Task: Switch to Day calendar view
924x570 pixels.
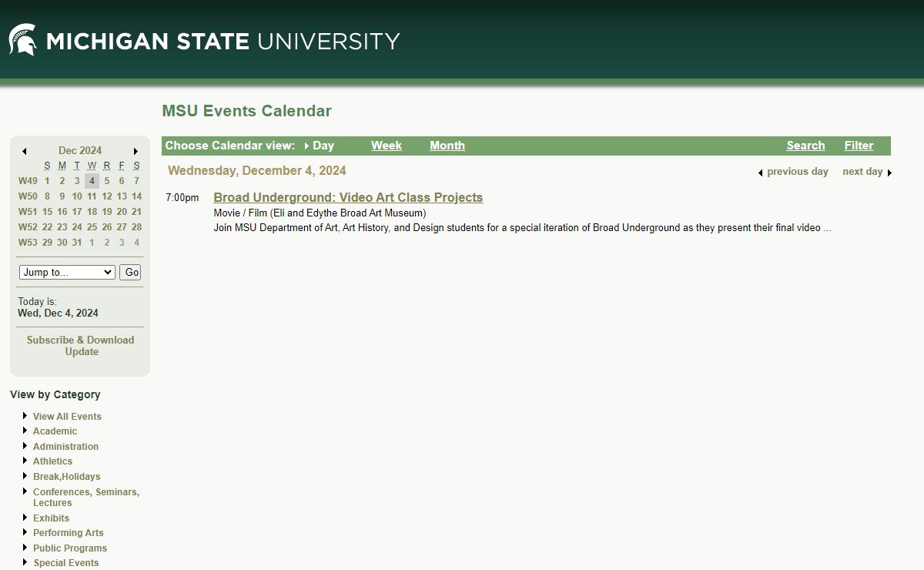Action: click(323, 146)
